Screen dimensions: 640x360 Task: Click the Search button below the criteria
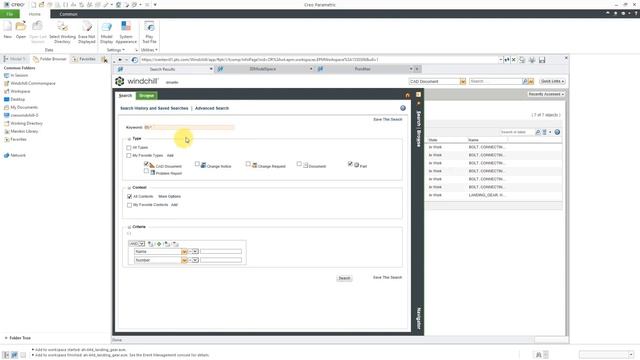(344, 278)
